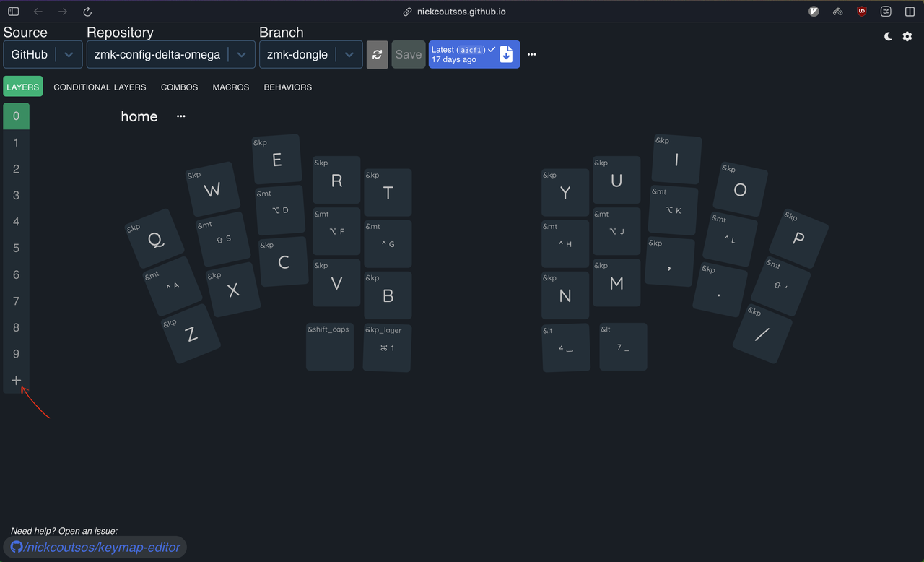Toggle the dark mode moon icon
The height and width of the screenshot is (562, 924).
click(889, 36)
